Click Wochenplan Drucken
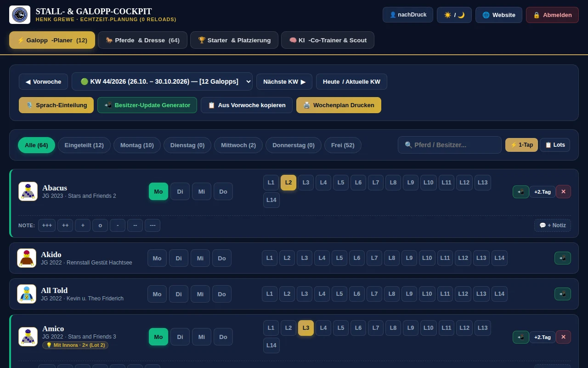The width and height of the screenshot is (588, 368). [x=339, y=105]
